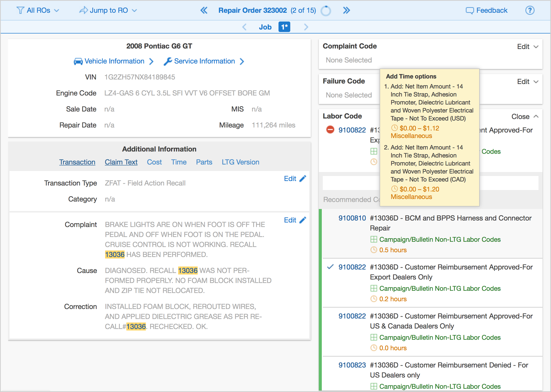Click clock icon in second Add Time option
This screenshot has height=392, width=551.
point(394,189)
